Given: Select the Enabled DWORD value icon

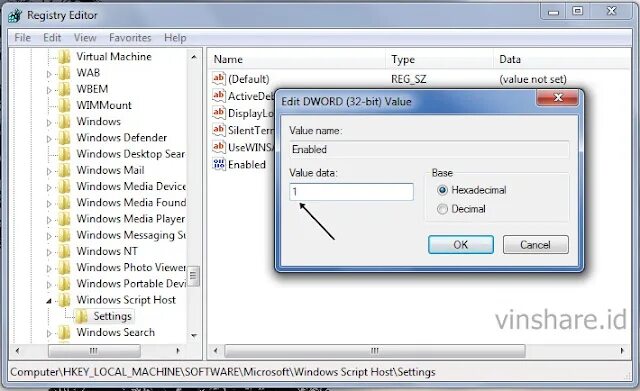Looking at the screenshot, I should pos(219,164).
